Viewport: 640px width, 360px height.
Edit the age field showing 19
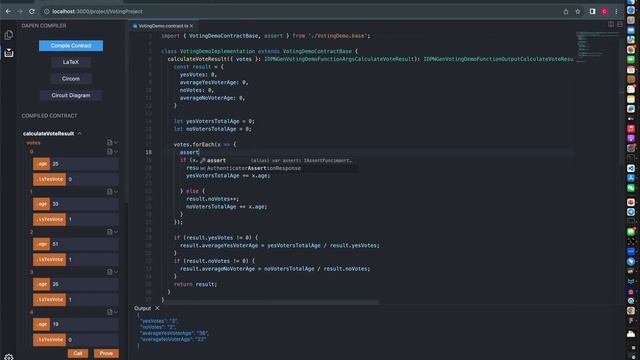(x=84, y=324)
